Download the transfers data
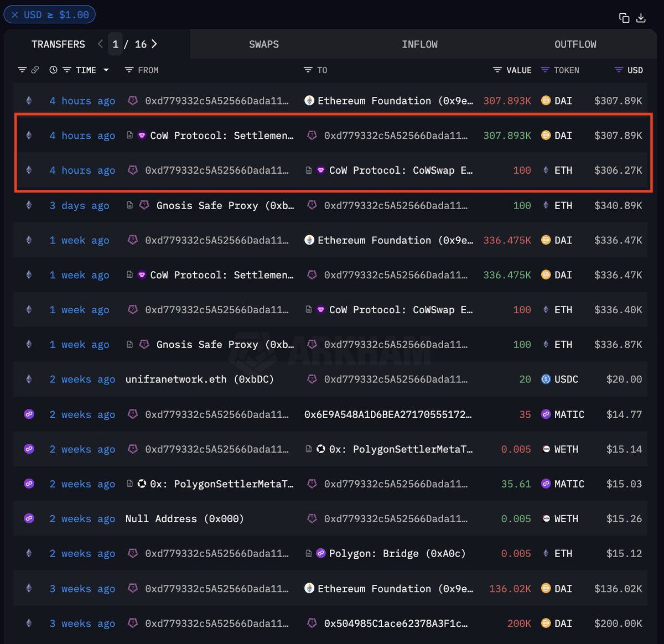Screen dimensions: 664x644 pyautogui.click(x=641, y=18)
